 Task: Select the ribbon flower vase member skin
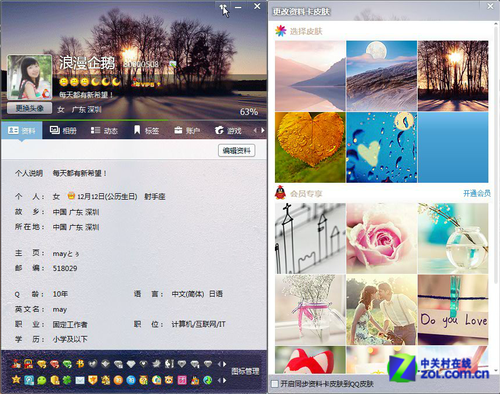click(310, 310)
